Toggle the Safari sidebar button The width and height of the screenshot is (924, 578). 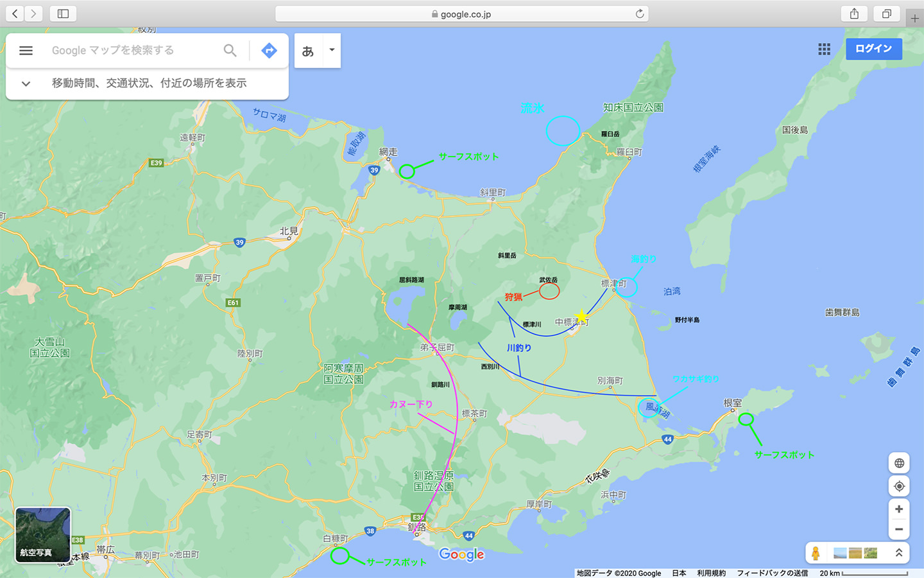[x=63, y=13]
